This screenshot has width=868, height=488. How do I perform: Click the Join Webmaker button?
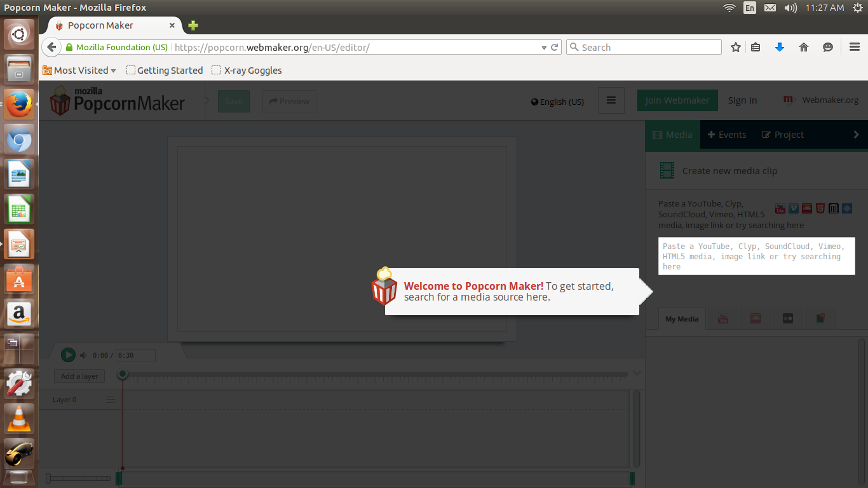677,100
